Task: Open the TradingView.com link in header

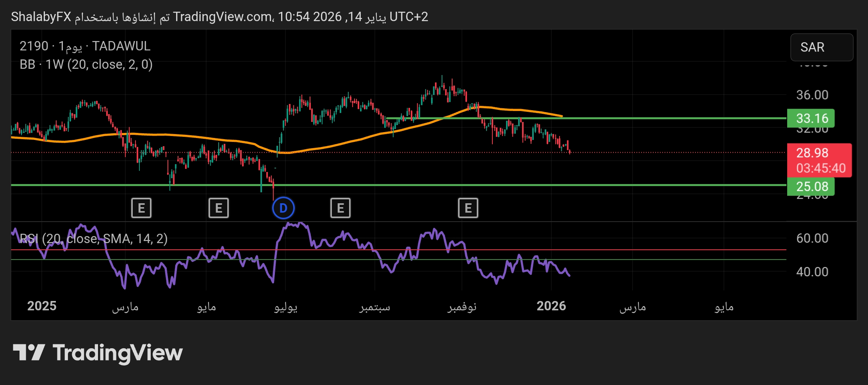Action: tap(223, 17)
